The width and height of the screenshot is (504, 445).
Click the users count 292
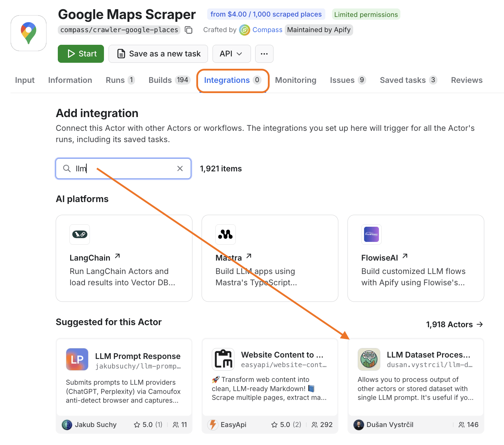click(x=322, y=425)
